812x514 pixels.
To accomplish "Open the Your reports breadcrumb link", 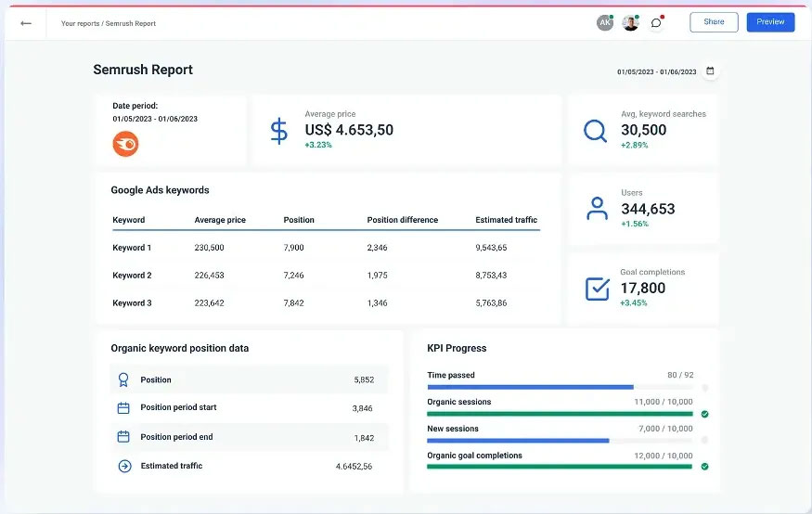I will click(80, 23).
